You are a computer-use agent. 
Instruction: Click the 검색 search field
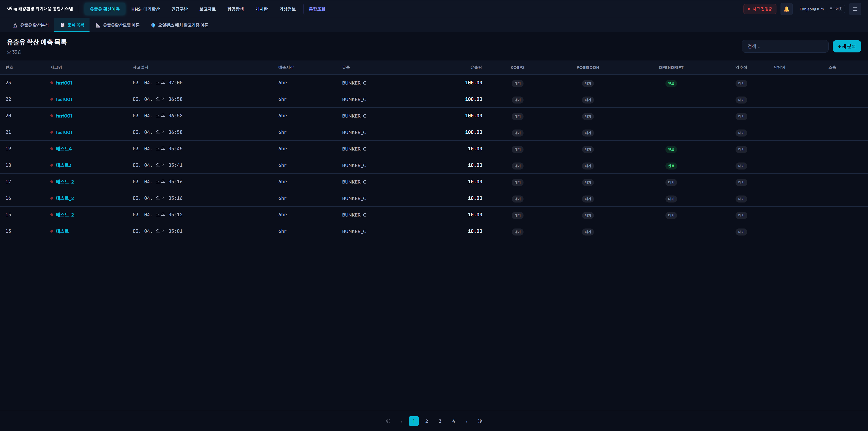click(x=785, y=46)
